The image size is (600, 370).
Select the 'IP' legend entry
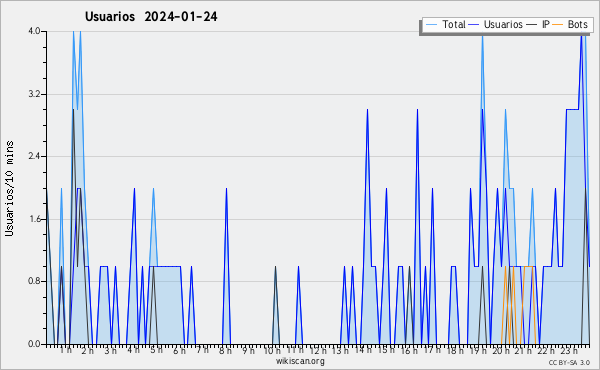546,24
